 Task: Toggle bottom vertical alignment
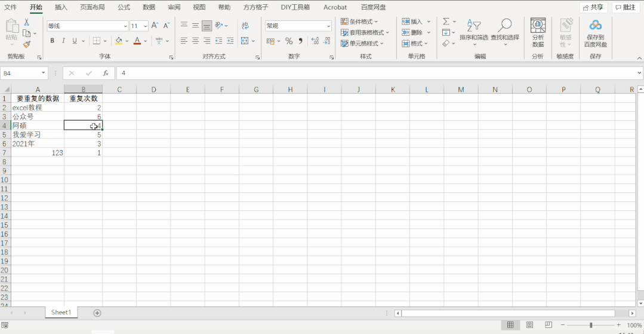207,26
